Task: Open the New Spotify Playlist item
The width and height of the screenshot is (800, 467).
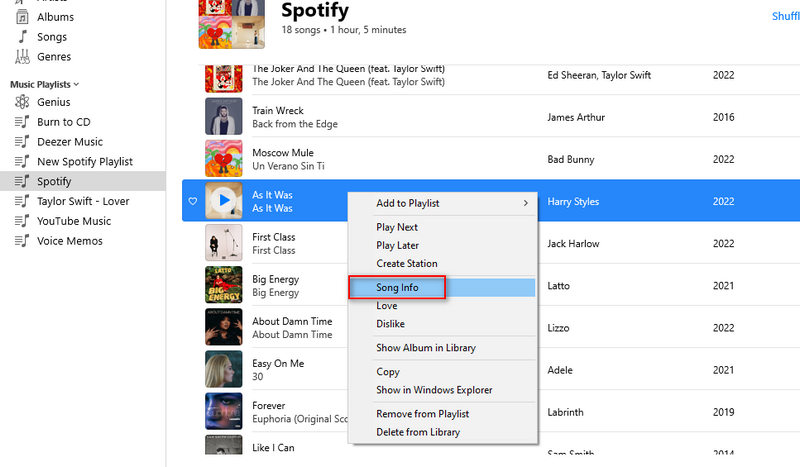Action: tap(84, 162)
